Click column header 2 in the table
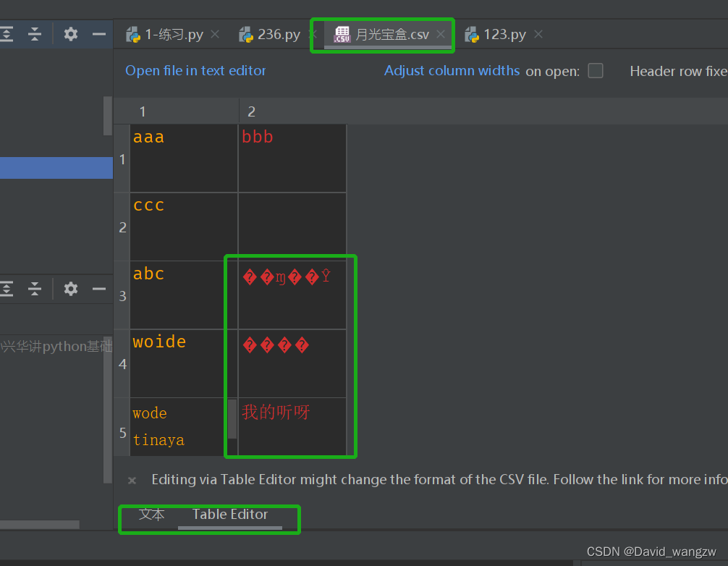This screenshot has height=566, width=728. (252, 111)
